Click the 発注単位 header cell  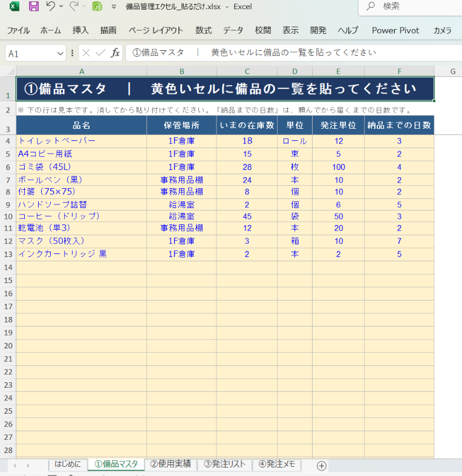[x=338, y=125]
